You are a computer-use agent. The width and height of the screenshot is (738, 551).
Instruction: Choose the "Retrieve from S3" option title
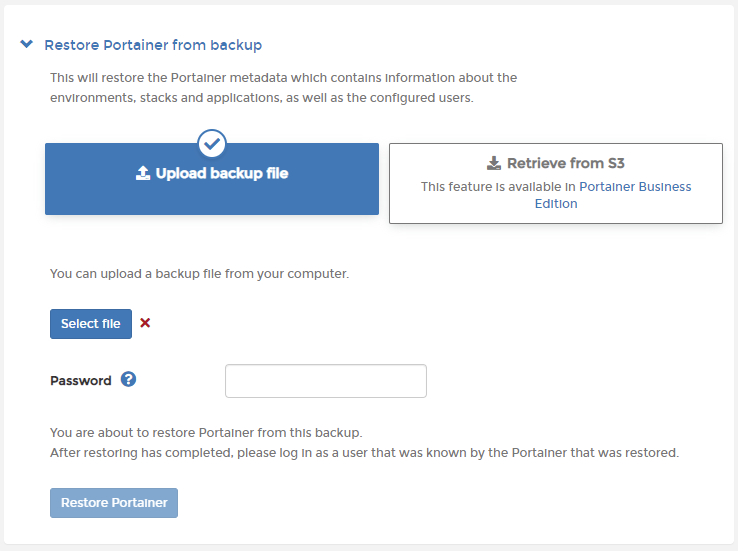pyautogui.click(x=565, y=163)
